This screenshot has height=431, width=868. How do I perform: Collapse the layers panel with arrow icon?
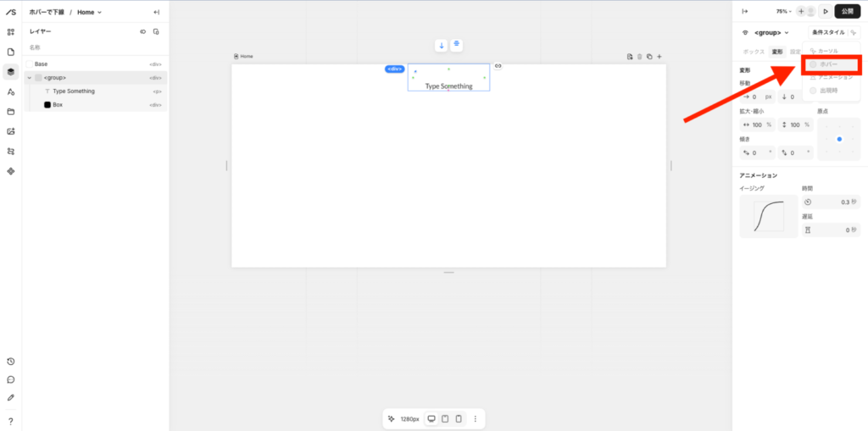click(x=156, y=12)
